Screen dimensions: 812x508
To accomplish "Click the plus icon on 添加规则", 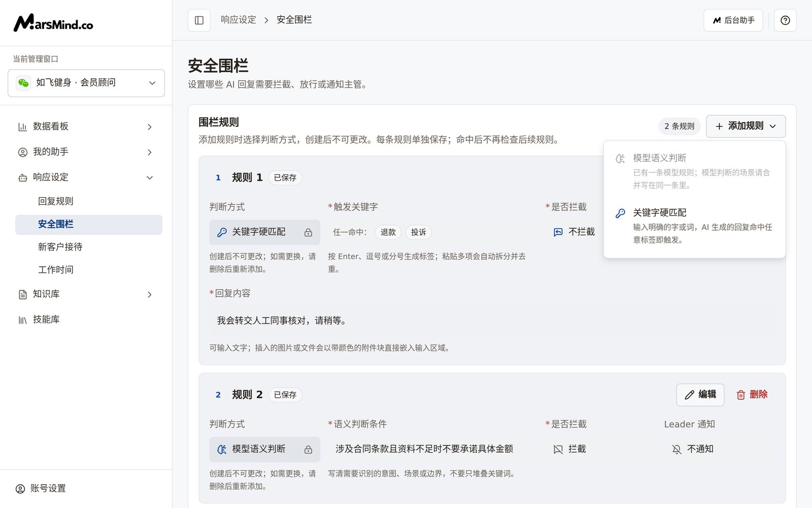I will (719, 126).
